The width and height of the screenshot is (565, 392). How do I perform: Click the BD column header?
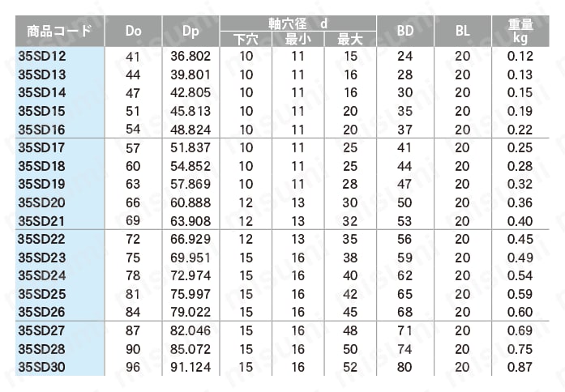tap(405, 31)
